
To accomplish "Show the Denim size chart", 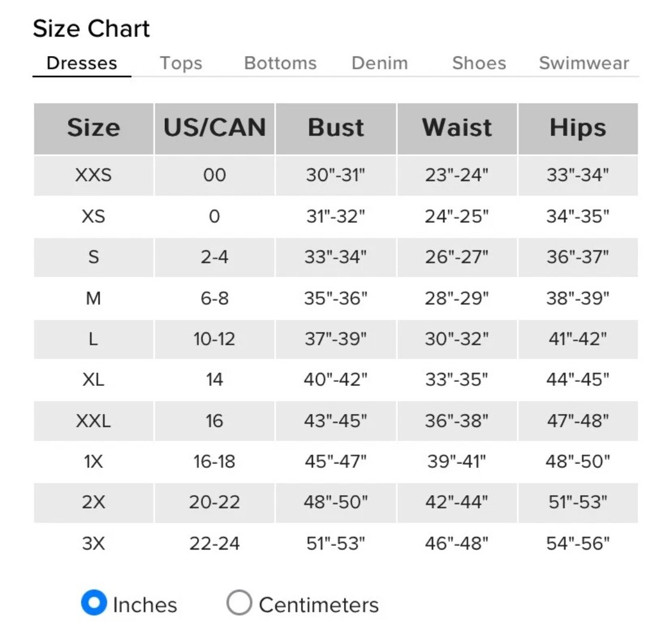I will tap(379, 63).
